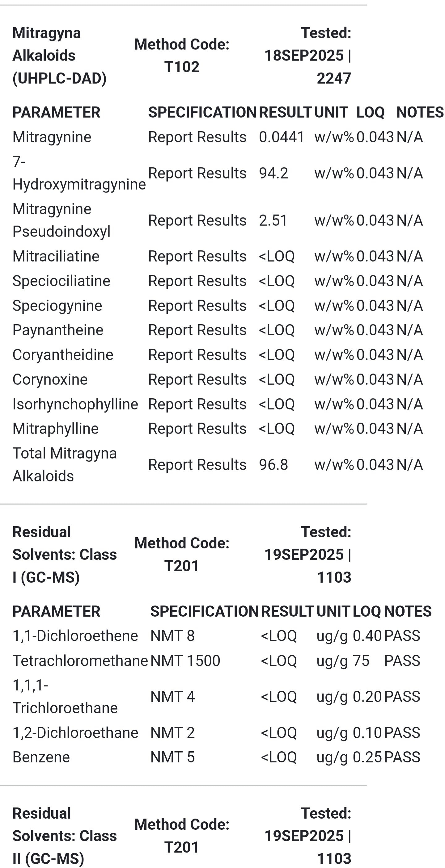Click the Speciociliatine parameter name
This screenshot has height=868, width=445.
tap(61, 281)
